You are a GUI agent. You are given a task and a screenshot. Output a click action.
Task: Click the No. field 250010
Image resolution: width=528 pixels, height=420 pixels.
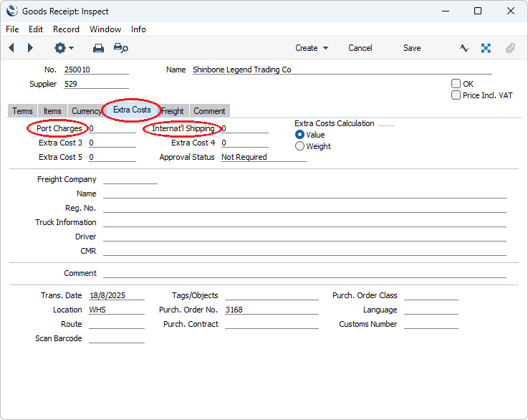(96, 70)
